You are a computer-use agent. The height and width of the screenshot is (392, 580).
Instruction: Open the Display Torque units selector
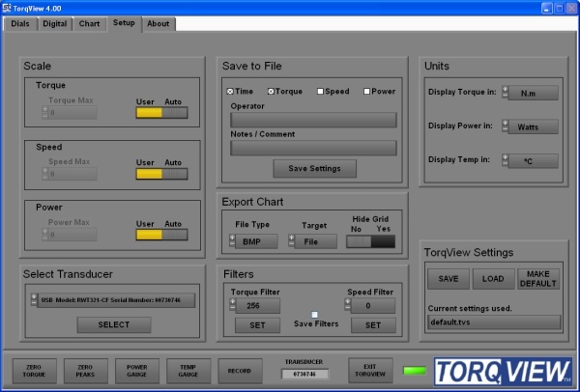click(x=531, y=93)
